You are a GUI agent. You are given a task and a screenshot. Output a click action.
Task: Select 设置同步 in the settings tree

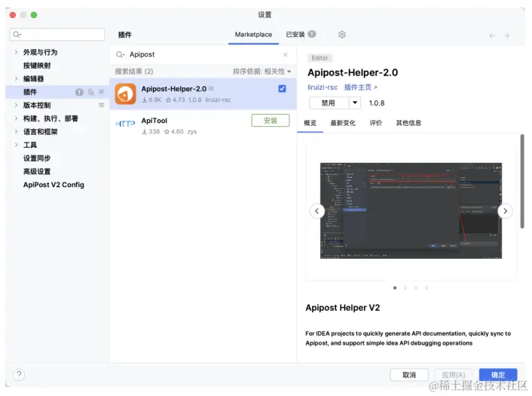click(x=37, y=158)
